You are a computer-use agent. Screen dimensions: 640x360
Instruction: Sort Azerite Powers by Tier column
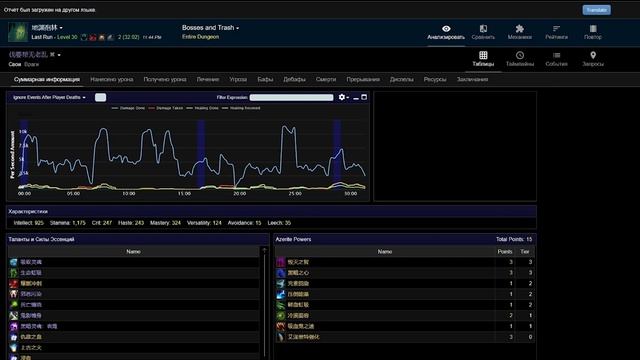point(525,251)
